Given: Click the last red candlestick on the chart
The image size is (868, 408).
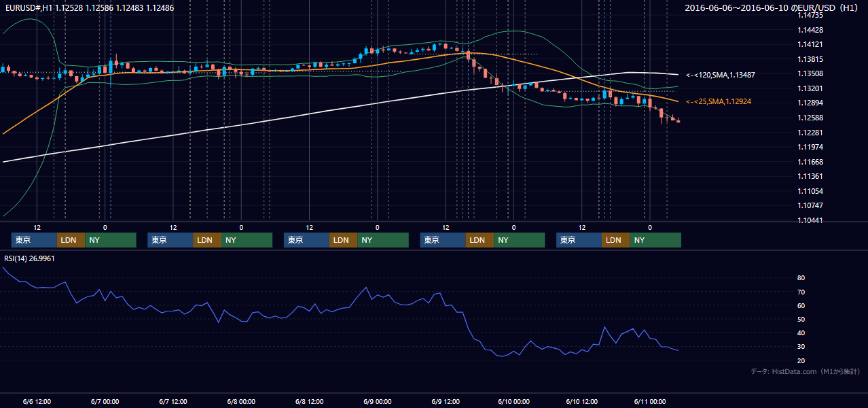Looking at the screenshot, I should [x=678, y=121].
